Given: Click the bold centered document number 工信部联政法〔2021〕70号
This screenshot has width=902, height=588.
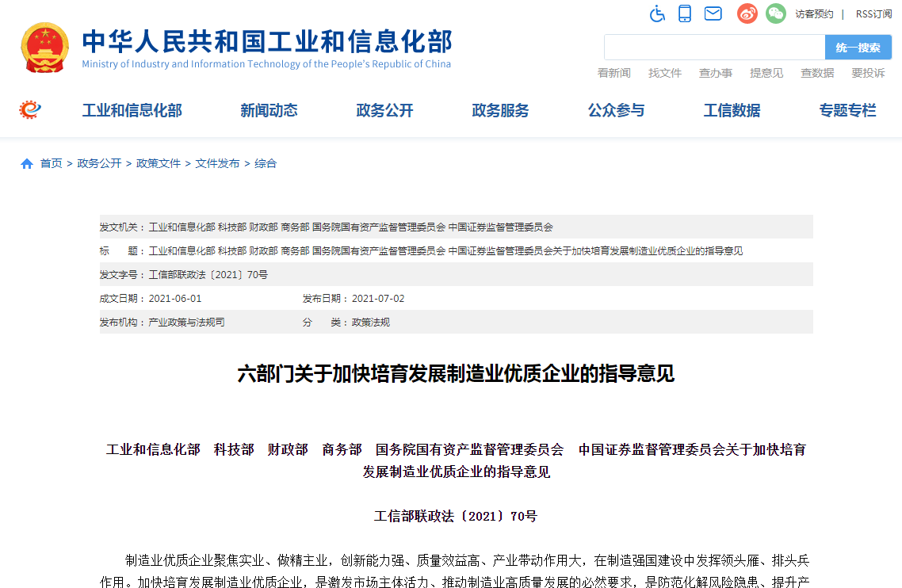Looking at the screenshot, I should coord(456,516).
